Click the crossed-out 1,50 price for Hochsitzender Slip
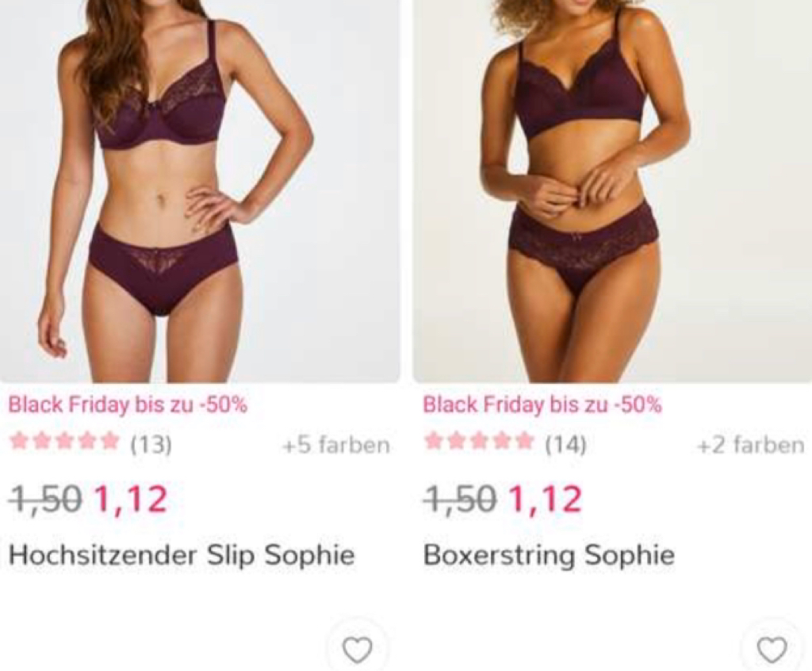 [45, 498]
